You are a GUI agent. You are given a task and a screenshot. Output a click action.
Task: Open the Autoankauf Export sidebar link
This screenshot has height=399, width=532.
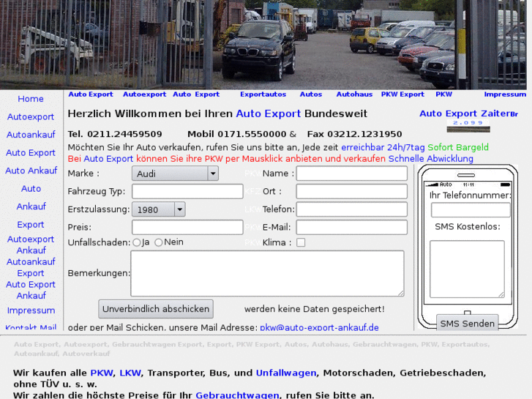click(31, 267)
